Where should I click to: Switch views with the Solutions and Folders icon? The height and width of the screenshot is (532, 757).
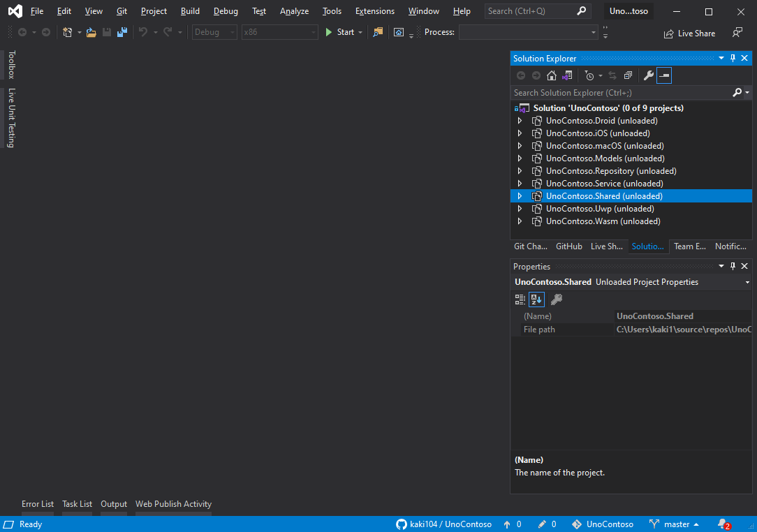(x=567, y=75)
